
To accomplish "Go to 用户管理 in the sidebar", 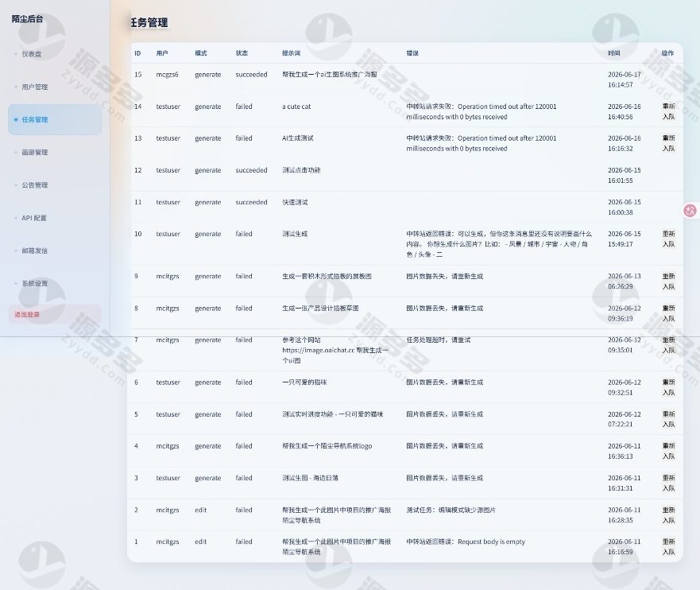I will click(55, 87).
